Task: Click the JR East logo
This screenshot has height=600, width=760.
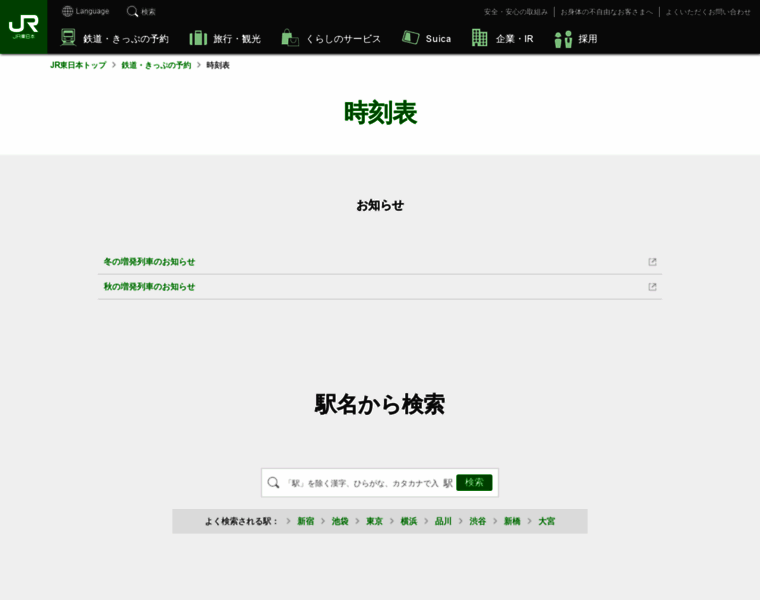Action: click(x=23, y=27)
